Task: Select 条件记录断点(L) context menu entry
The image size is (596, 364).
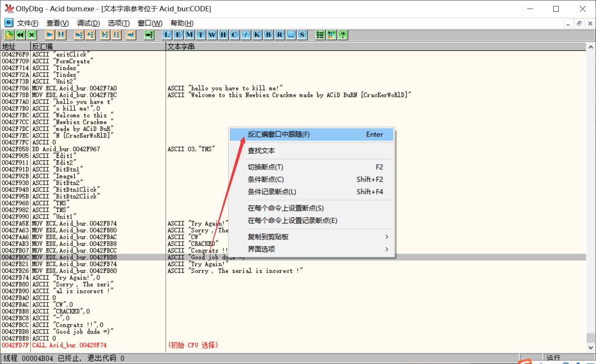Action: pos(312,192)
